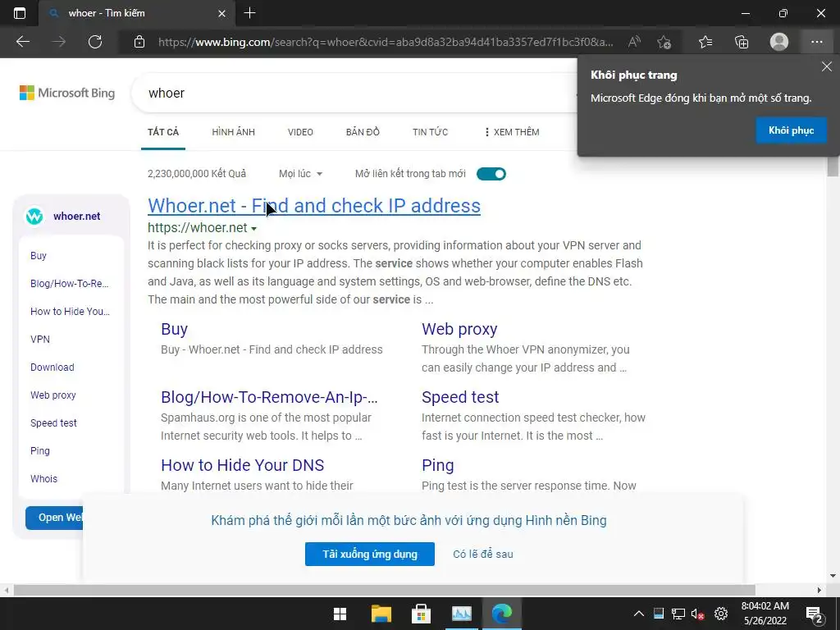Open the Web proxy sublink
This screenshot has width=840, height=630.
pos(459,329)
